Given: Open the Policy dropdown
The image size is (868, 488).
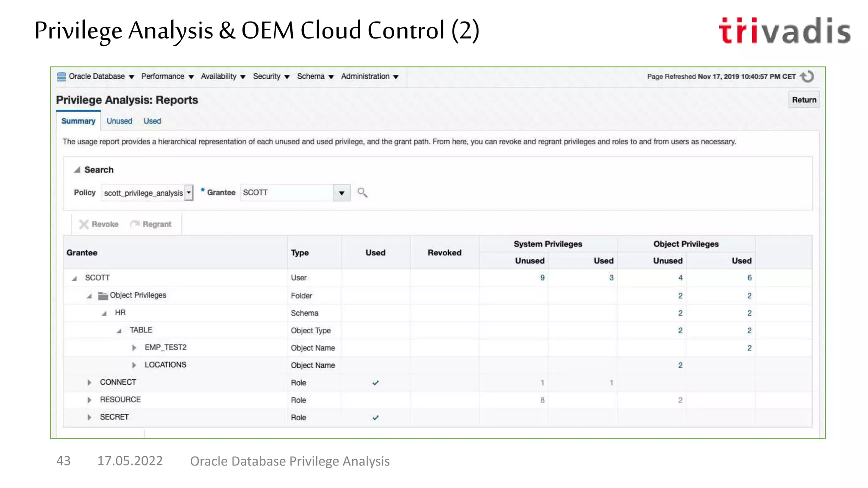Looking at the screenshot, I should pyautogui.click(x=189, y=193).
